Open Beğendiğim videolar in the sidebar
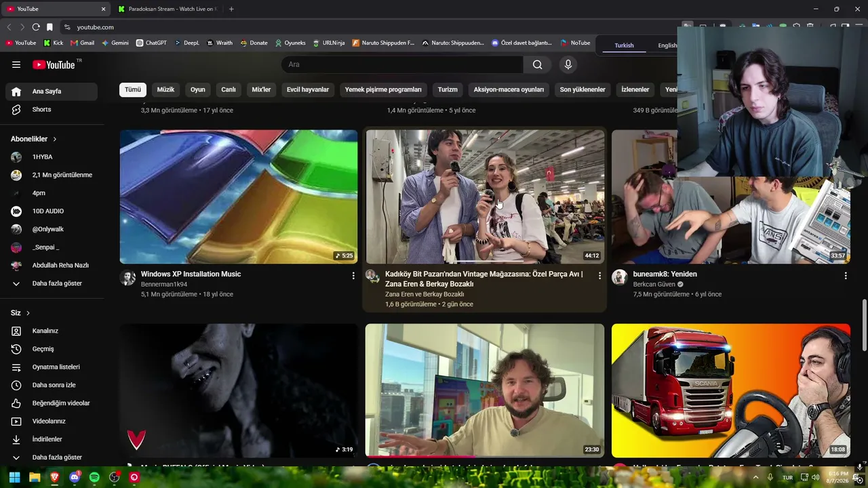868x488 pixels. pyautogui.click(x=52, y=403)
